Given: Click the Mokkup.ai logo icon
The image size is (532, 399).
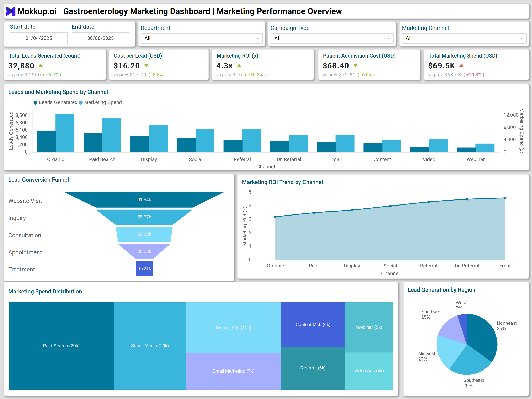Looking at the screenshot, I should click(11, 11).
